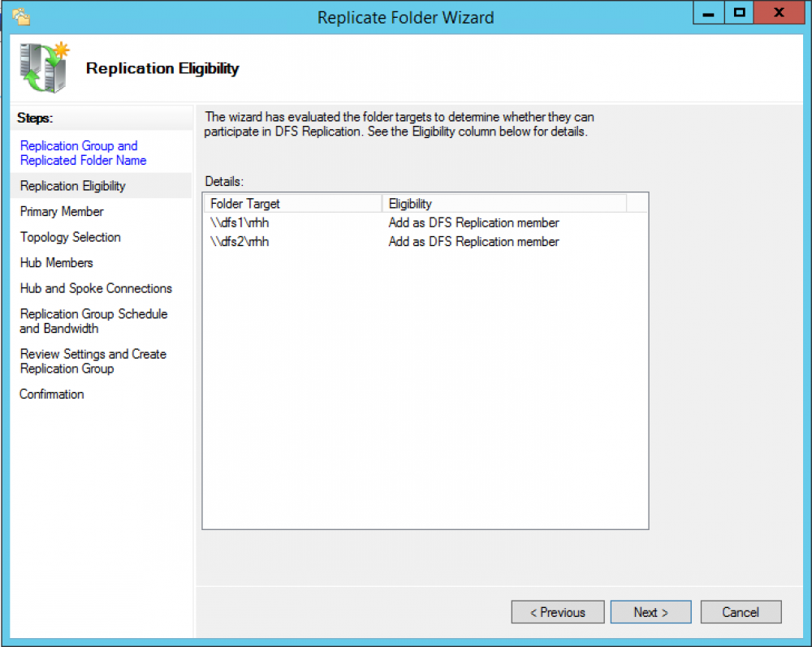Select the Confirmation step

pos(51,394)
